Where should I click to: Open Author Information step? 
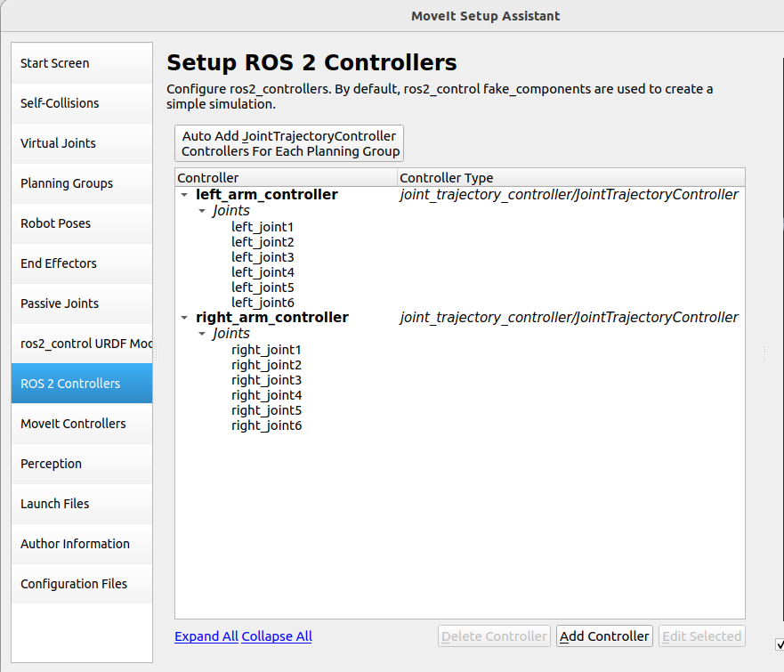(82, 543)
